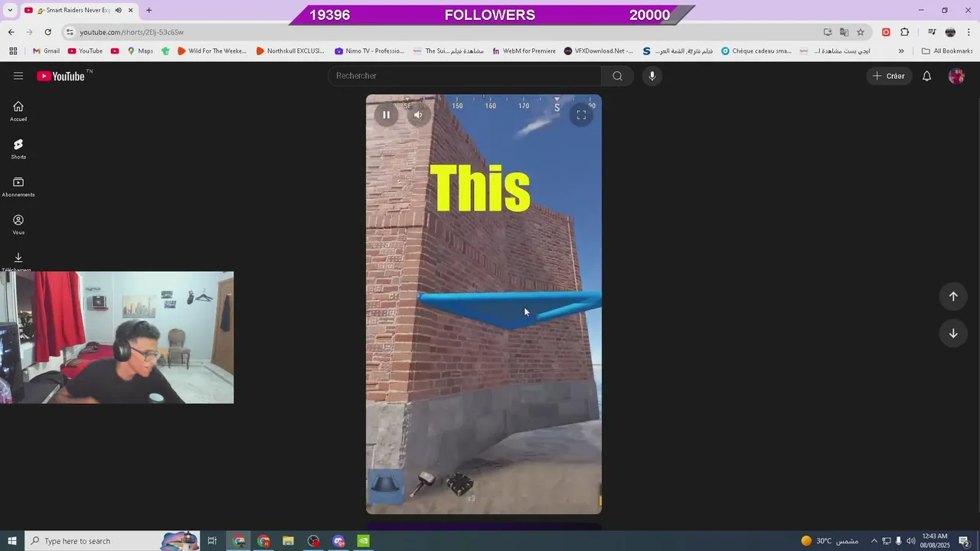The width and height of the screenshot is (980, 551).
Task: Open Windows notification center
Action: 964,541
